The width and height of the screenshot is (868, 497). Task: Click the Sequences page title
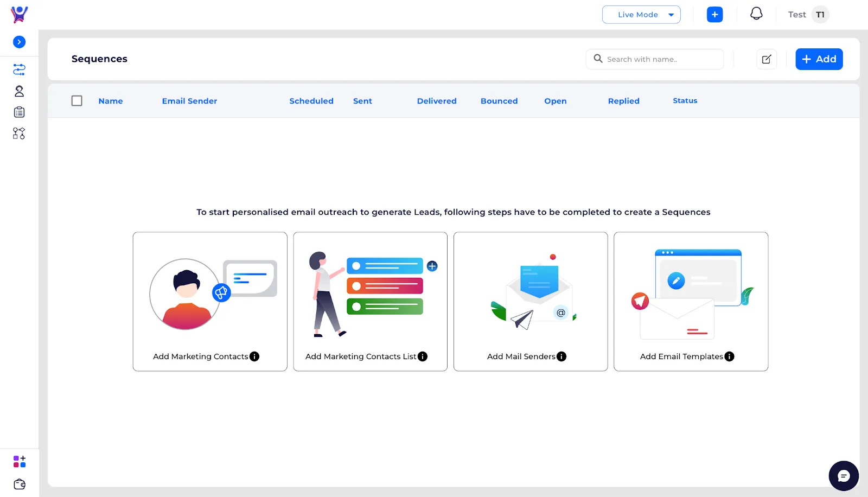pos(99,59)
